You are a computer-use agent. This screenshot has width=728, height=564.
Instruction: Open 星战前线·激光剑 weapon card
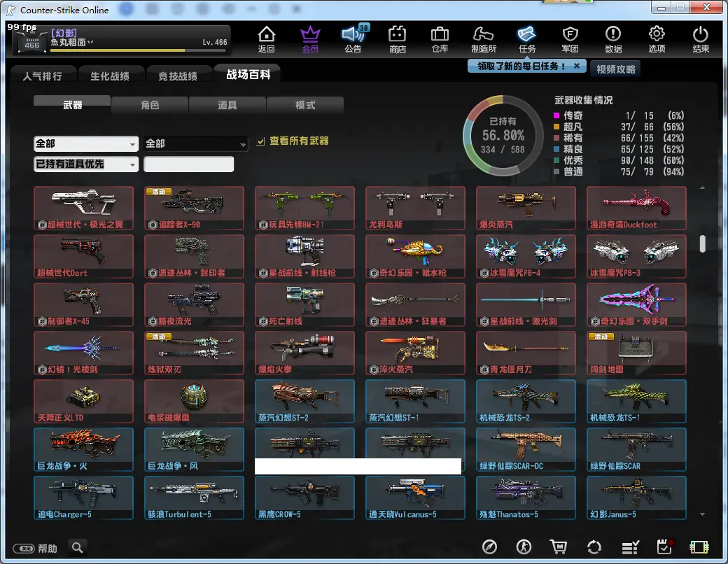(526, 304)
